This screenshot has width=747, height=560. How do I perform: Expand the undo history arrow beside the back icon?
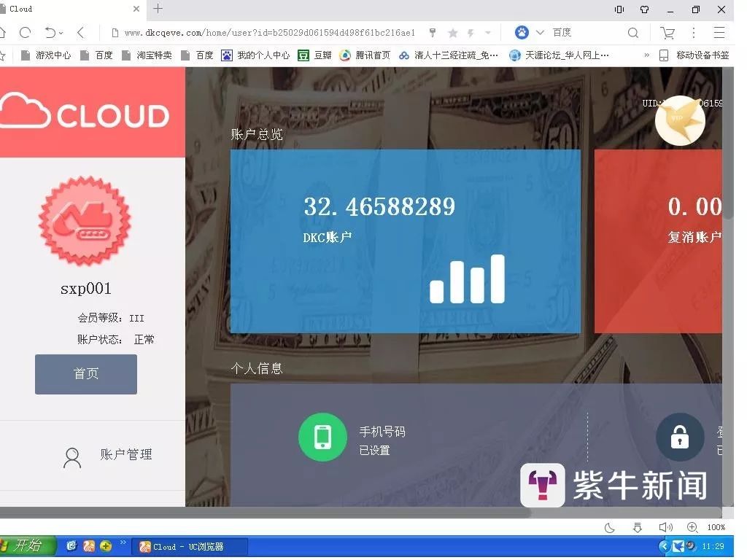click(61, 33)
